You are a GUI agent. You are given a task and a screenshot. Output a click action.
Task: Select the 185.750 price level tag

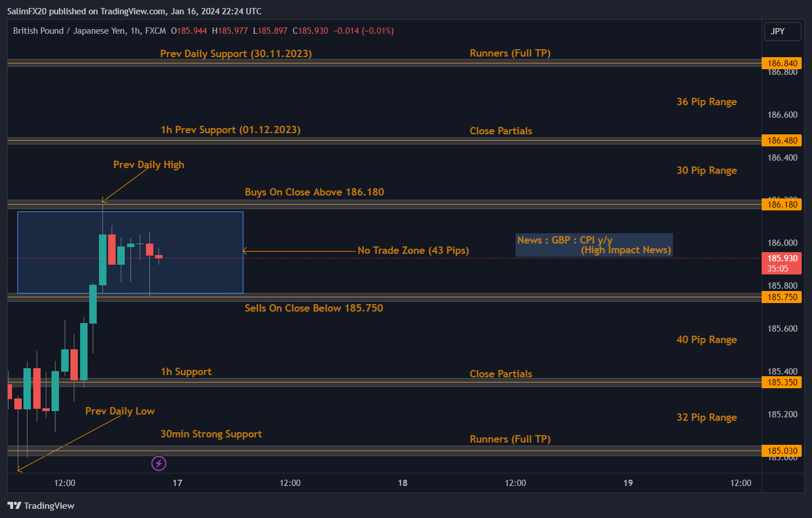pyautogui.click(x=782, y=297)
